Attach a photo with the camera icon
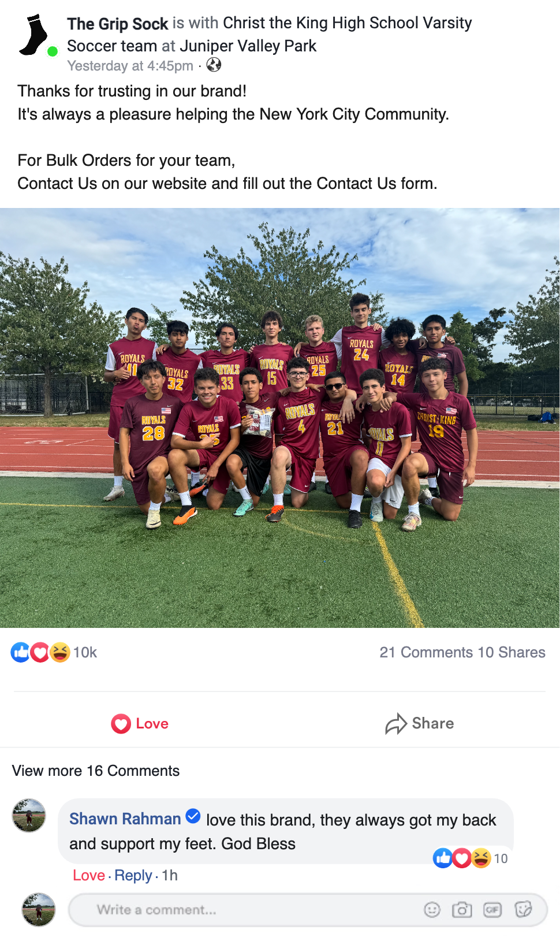 (x=462, y=910)
